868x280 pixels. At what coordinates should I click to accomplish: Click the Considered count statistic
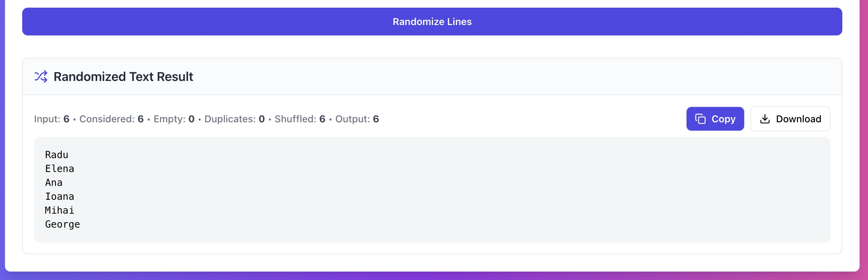[111, 119]
